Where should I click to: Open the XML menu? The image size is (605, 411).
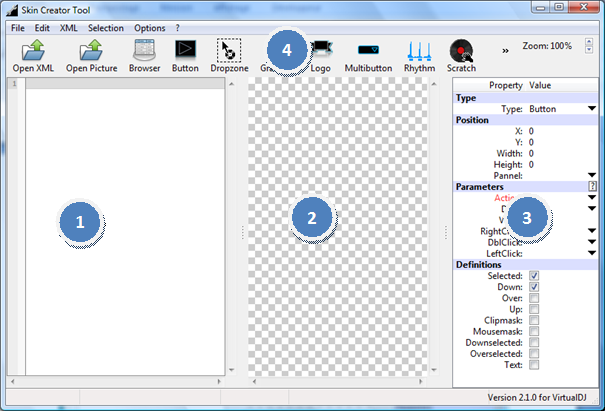(69, 28)
